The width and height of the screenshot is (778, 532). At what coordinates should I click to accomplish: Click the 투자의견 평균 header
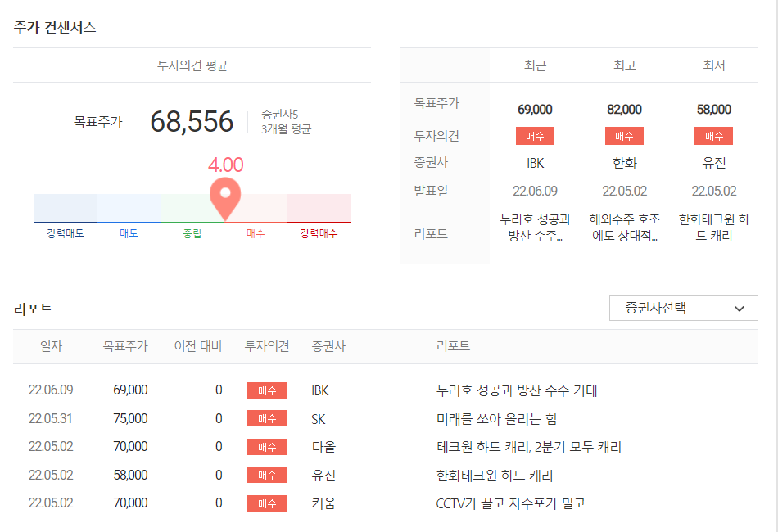click(x=192, y=65)
